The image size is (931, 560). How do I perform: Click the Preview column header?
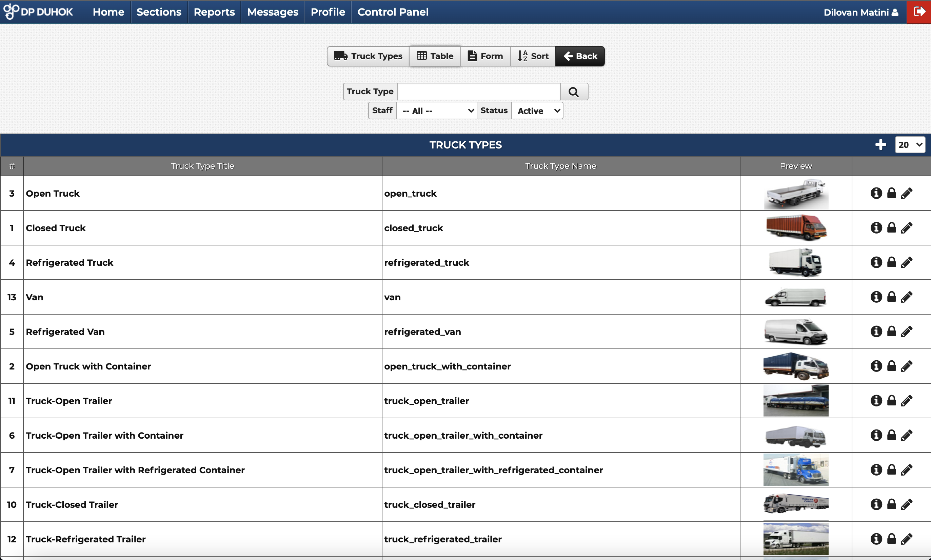[796, 166]
